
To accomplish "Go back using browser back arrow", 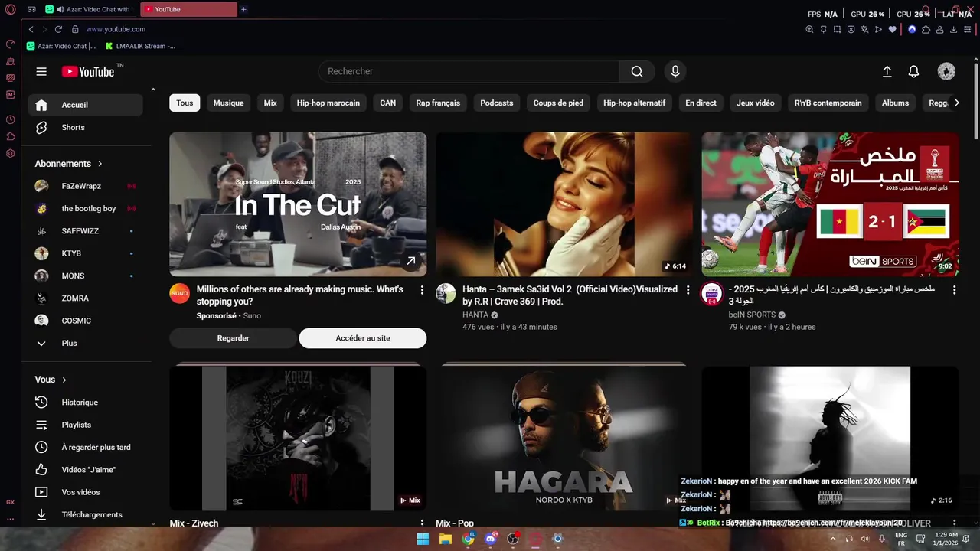I will point(31,29).
